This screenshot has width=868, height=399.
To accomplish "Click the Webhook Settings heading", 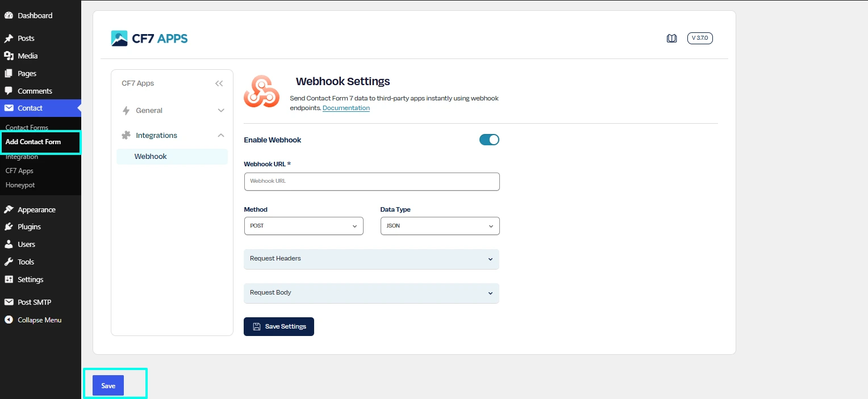I will click(343, 81).
